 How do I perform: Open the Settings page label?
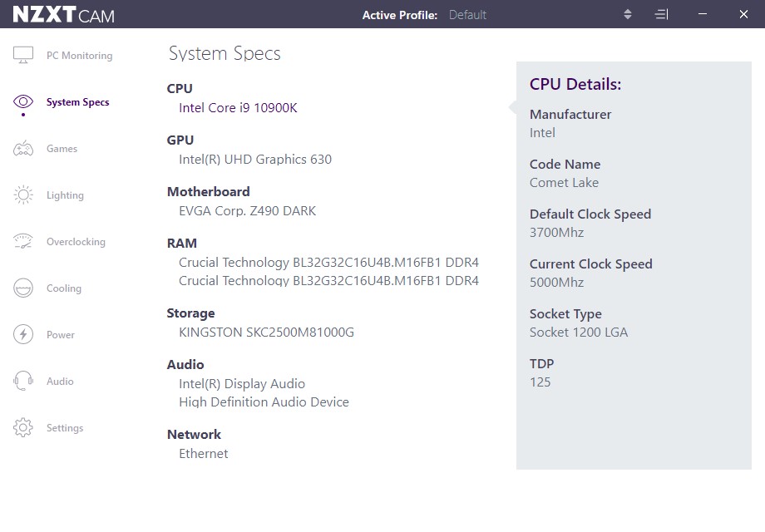pyautogui.click(x=65, y=427)
